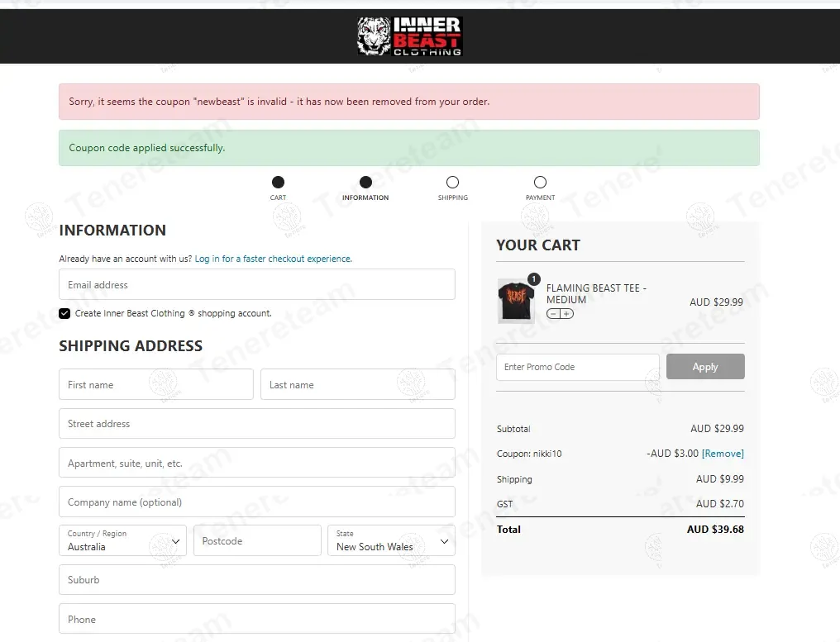Focus the Enter Promo Code field

click(578, 367)
